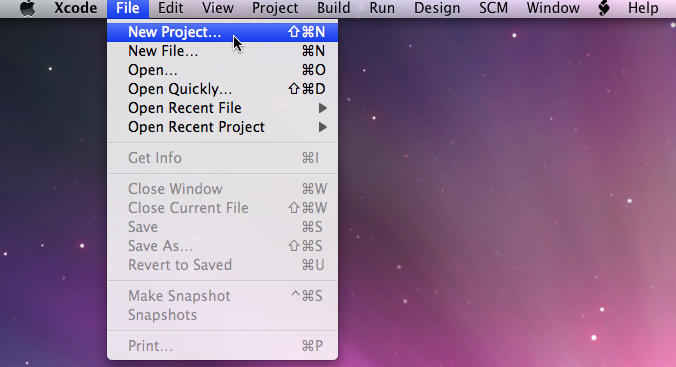Expand the Open Recent Project submenu
Screen dimensions: 676x367
point(222,127)
